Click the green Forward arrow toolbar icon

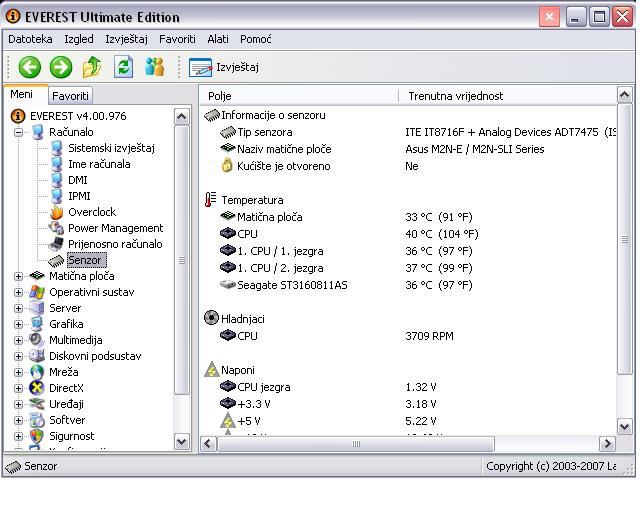pyautogui.click(x=61, y=68)
